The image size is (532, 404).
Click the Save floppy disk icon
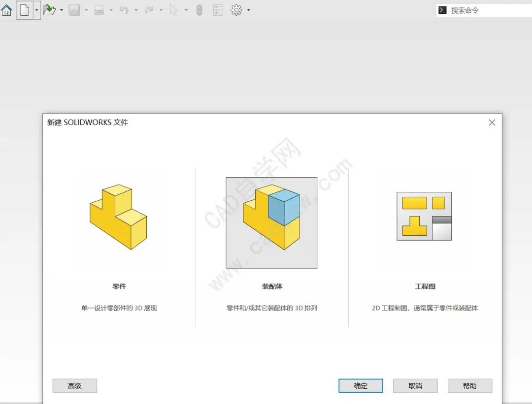click(74, 10)
